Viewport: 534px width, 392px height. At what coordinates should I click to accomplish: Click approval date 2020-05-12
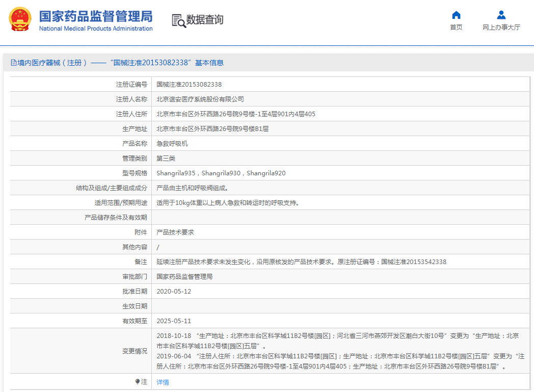(x=174, y=292)
